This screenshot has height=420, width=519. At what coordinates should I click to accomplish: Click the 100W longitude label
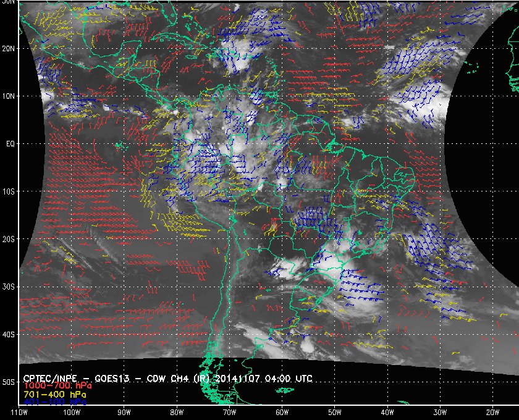point(72,413)
